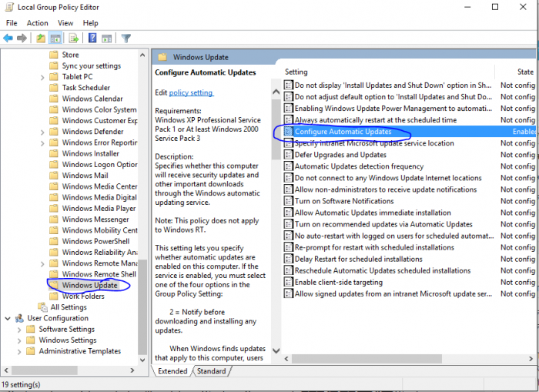Collapse the User Configuration node
Viewport: 539px width, 392px height.
click(x=8, y=318)
